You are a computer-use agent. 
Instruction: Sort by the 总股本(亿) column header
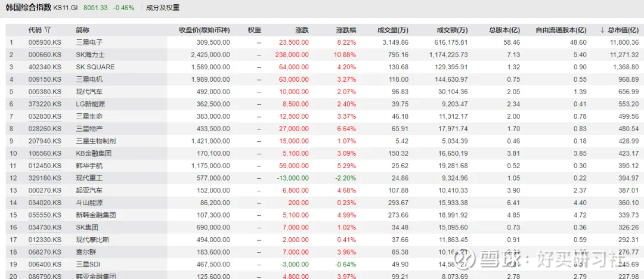[504, 30]
